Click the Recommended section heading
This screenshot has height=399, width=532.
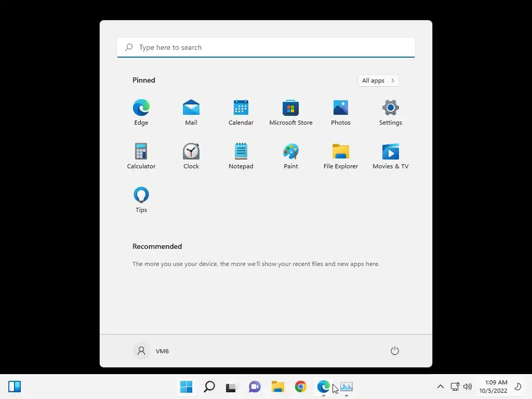click(x=157, y=246)
